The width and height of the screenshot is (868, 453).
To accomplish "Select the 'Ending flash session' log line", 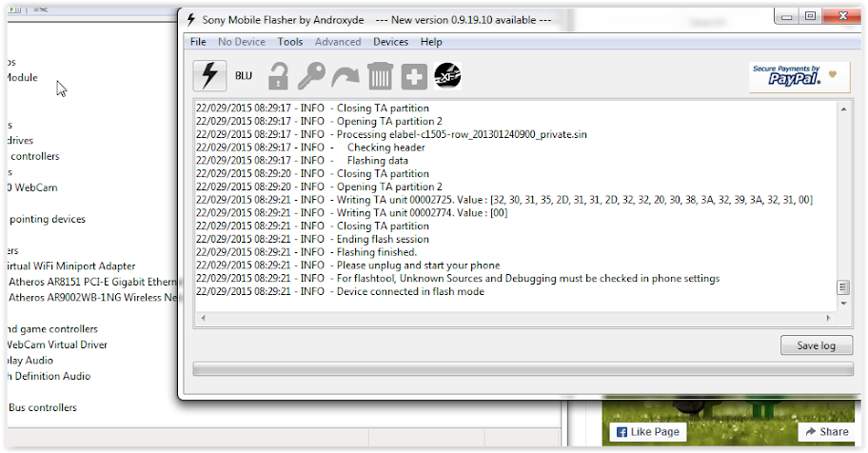I will click(x=312, y=239).
